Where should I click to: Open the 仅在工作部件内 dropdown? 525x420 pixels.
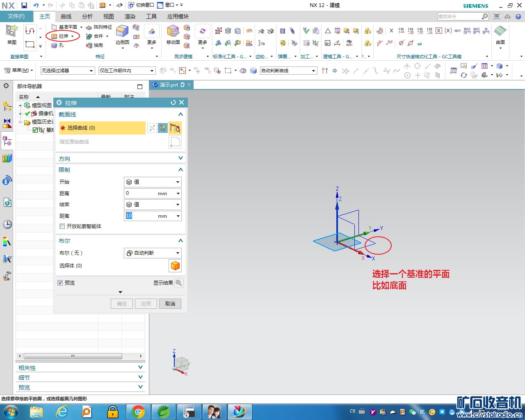127,71
